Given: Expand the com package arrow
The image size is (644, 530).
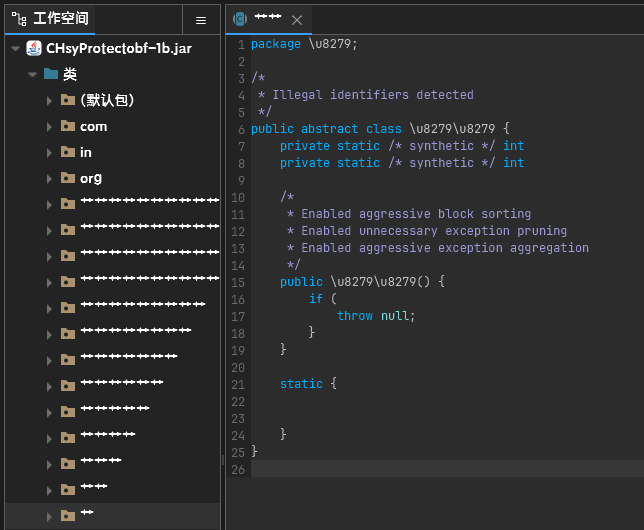Looking at the screenshot, I should coord(49,126).
